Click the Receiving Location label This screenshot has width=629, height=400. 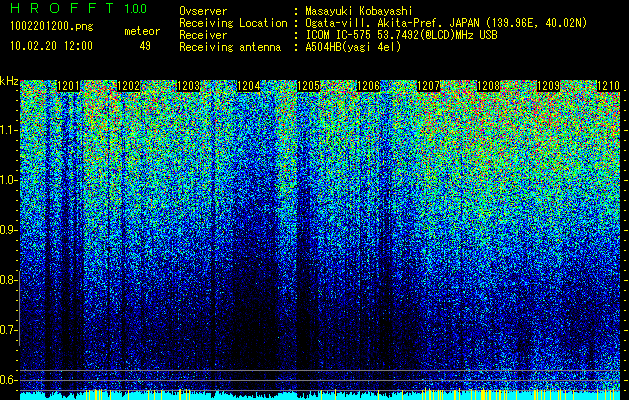(x=233, y=23)
